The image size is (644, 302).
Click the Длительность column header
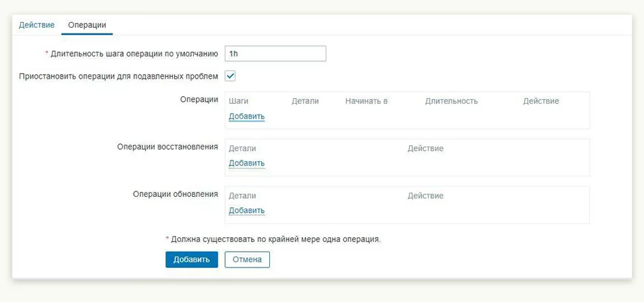click(451, 101)
